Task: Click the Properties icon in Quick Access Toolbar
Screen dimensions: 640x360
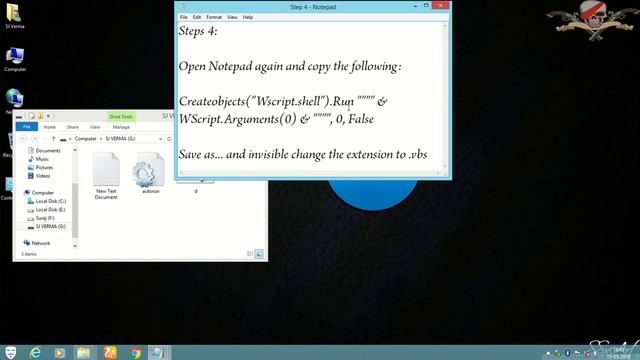Action: (32, 116)
